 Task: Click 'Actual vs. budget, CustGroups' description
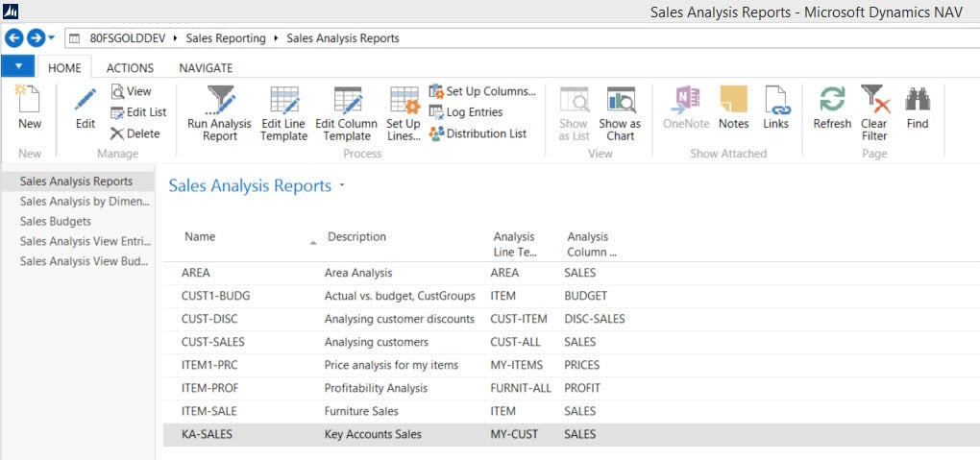click(400, 296)
